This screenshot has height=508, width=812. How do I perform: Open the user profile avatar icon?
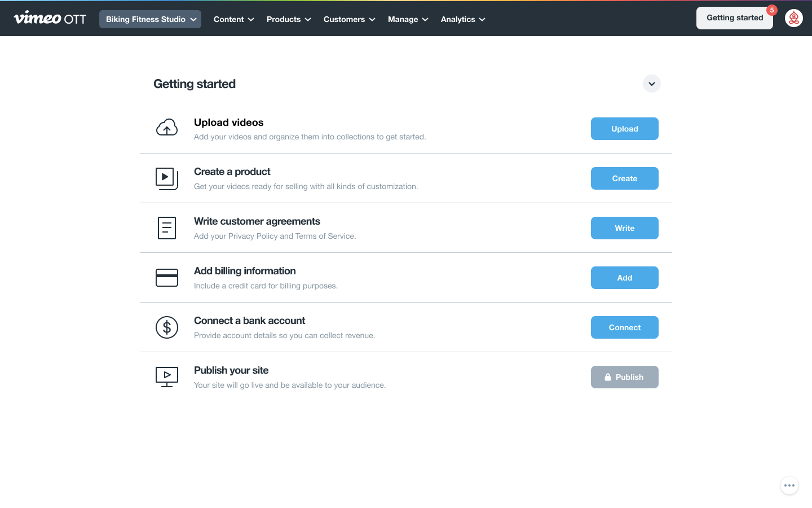(793, 18)
